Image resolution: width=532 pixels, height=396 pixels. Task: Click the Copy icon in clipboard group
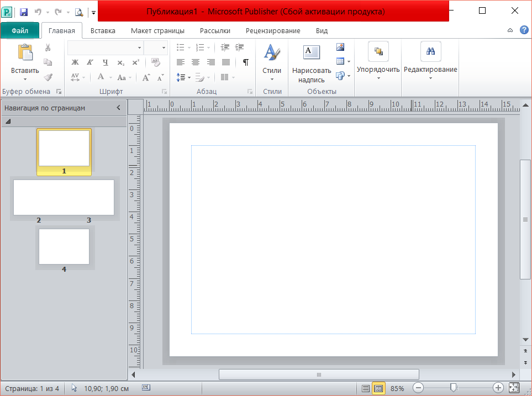[x=48, y=62]
